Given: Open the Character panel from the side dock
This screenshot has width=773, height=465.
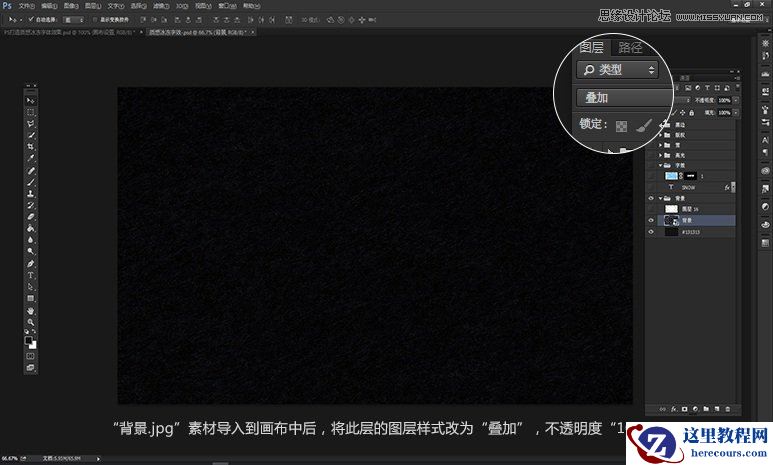Looking at the screenshot, I should click(765, 141).
